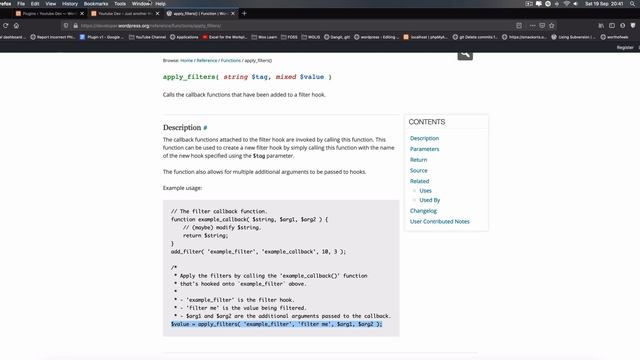This screenshot has height=360, width=640.
Task: Open the tracking protection shield icon
Action: tap(66, 25)
